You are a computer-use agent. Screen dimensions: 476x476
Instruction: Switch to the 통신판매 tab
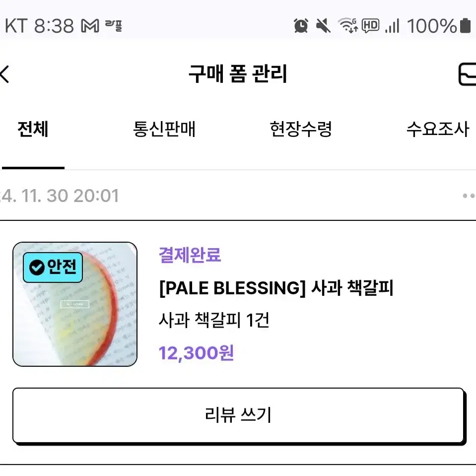(164, 130)
